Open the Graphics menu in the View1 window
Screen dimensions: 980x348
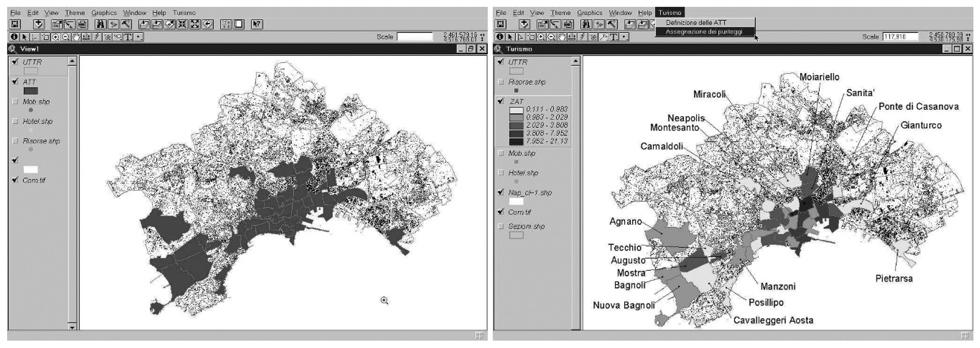[104, 13]
